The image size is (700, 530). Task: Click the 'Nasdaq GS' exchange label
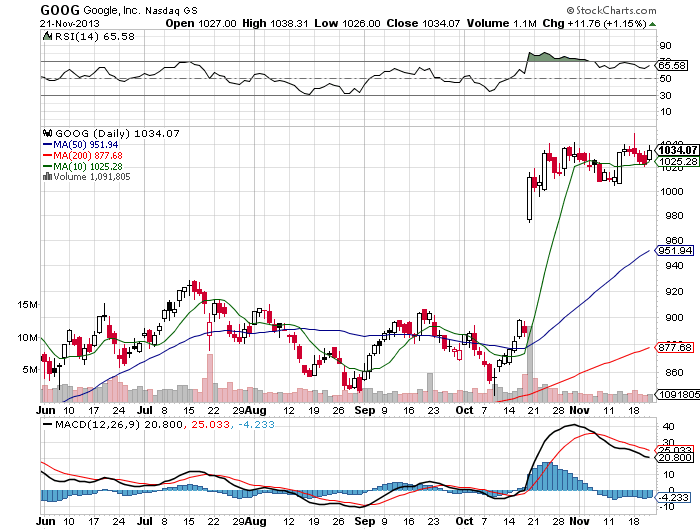[171, 11]
